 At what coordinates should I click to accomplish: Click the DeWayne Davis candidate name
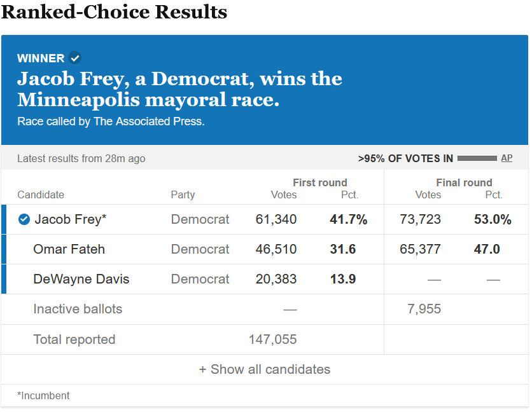[x=81, y=279]
